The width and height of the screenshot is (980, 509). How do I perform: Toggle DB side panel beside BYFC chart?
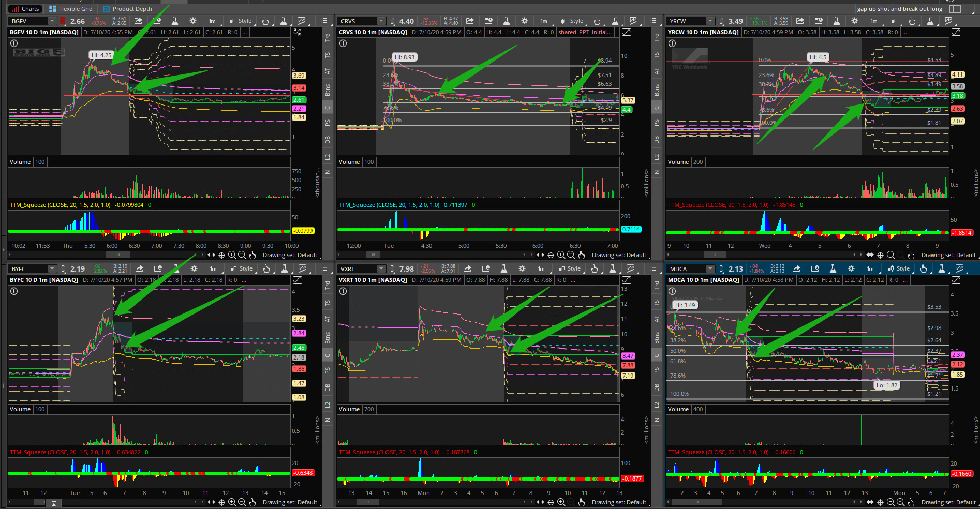(x=328, y=387)
